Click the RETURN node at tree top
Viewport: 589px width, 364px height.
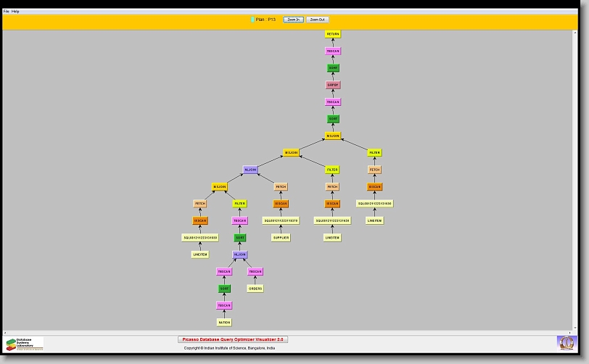pos(333,34)
